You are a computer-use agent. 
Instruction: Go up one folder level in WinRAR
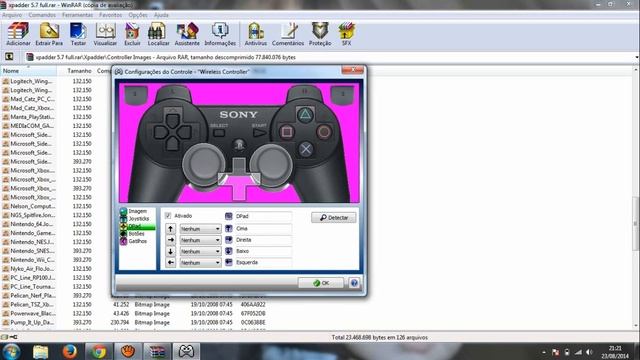coord(9,57)
